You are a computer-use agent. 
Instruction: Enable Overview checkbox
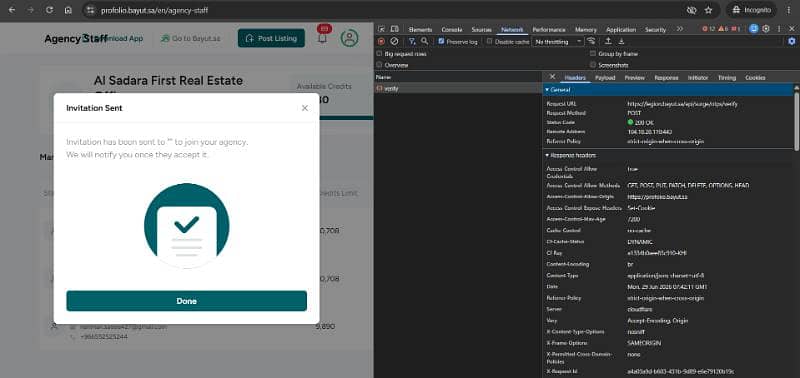click(379, 65)
